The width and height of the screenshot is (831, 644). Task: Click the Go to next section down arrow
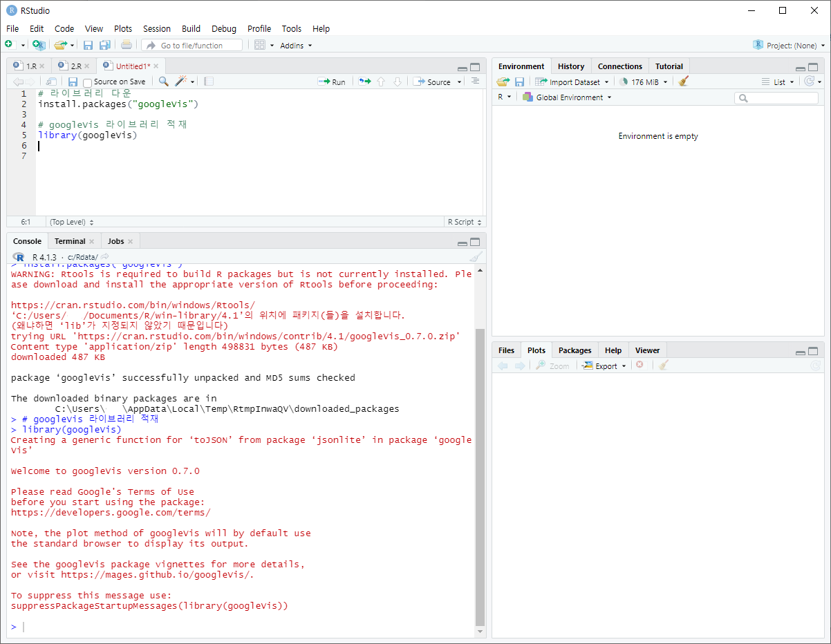pos(397,82)
